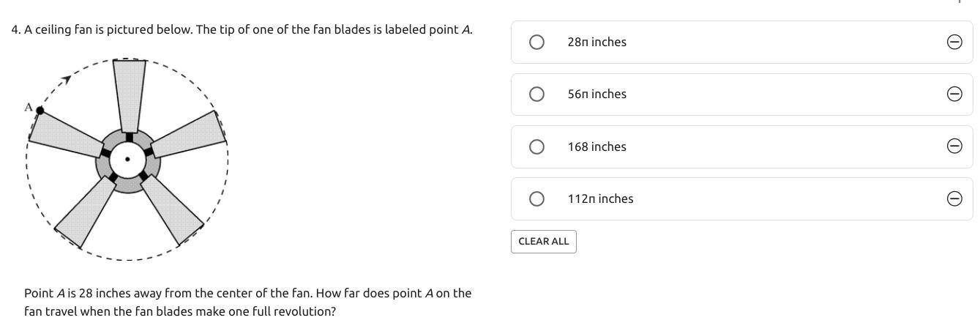Click the lower-right fan blade
980x323 pixels.
click(173, 209)
